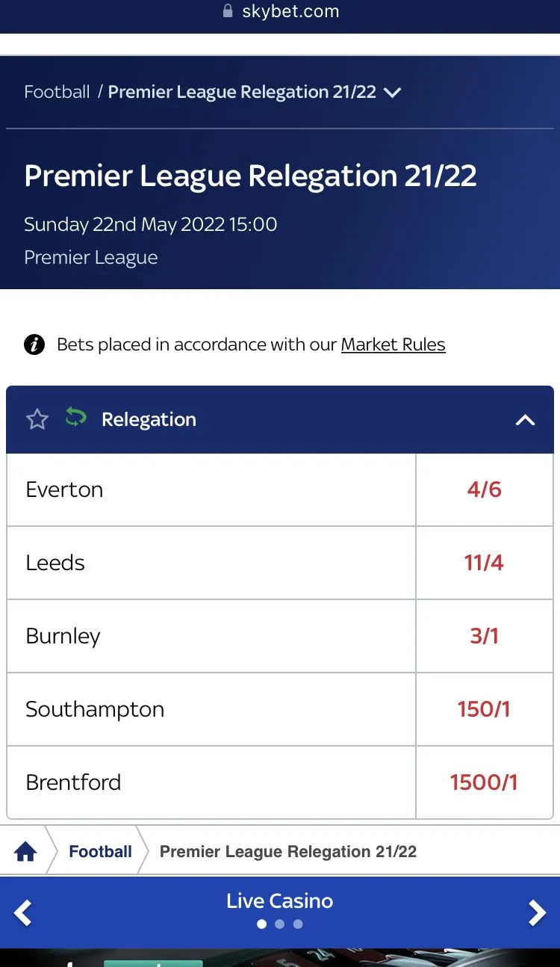The height and width of the screenshot is (967, 560).
Task: Open Football in the bottom breadcrumb bar
Action: [x=100, y=852]
